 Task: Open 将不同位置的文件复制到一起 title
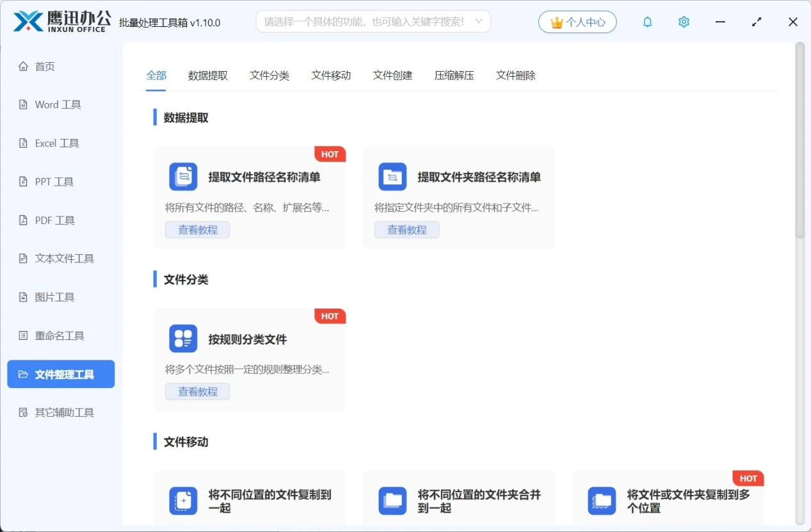(270, 501)
